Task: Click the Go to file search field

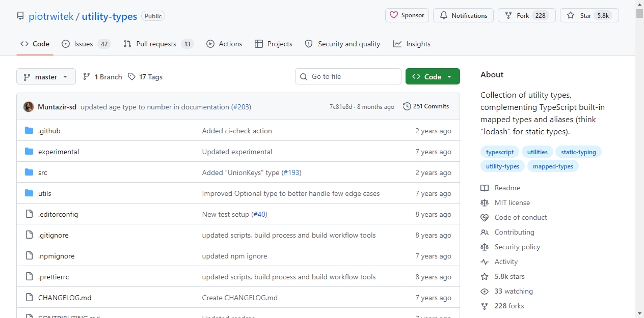Action: point(348,76)
